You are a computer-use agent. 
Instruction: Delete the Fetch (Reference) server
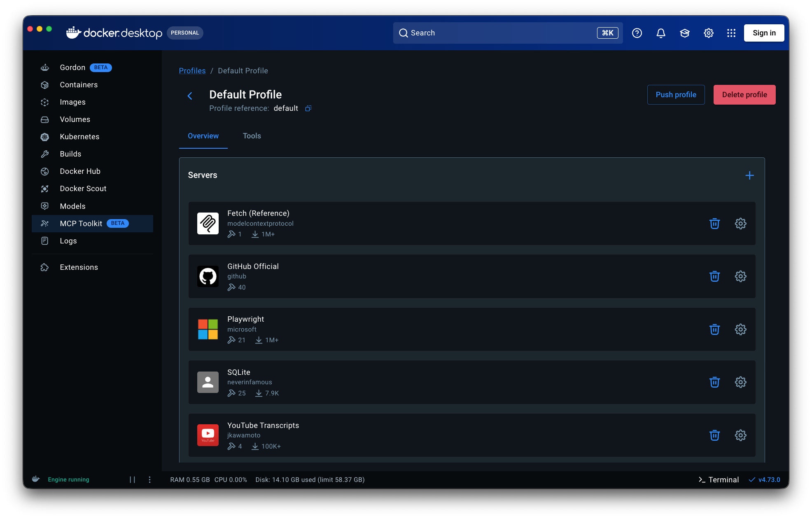[x=714, y=223]
